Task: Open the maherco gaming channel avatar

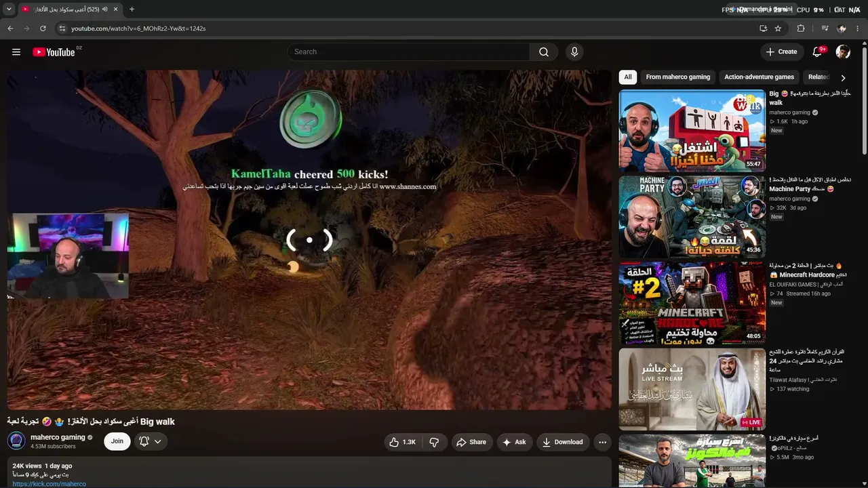Action: [16, 441]
